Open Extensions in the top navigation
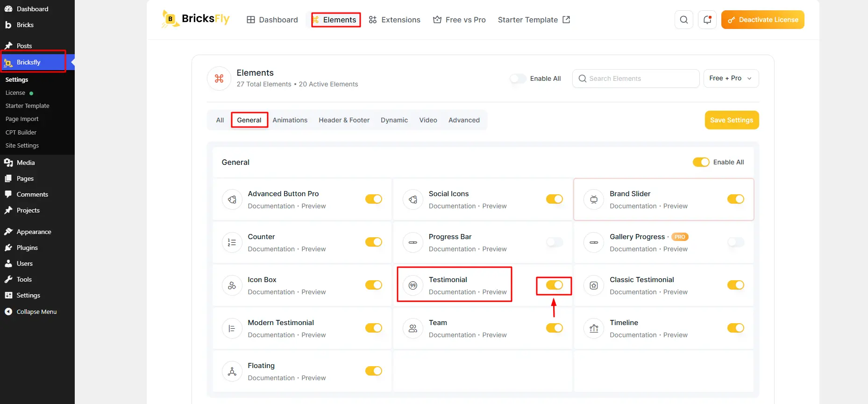868x404 pixels. coord(394,20)
